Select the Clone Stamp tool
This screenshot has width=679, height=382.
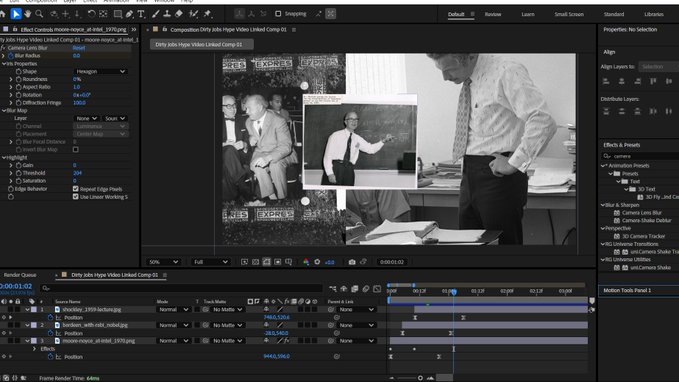(x=167, y=14)
